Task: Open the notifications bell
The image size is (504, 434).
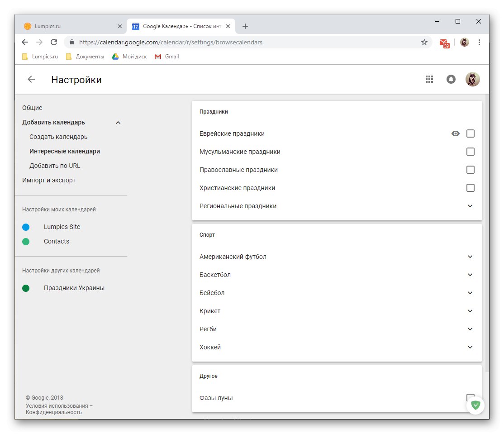Action: [x=451, y=79]
